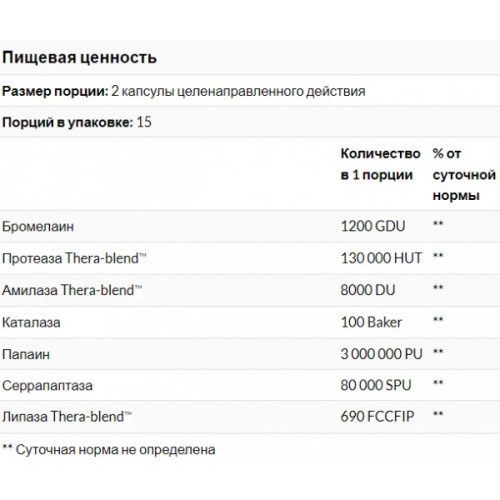Image resolution: width=500 pixels, height=500 pixels.
Task: Click the 8000 DU amount
Action: click(368, 290)
